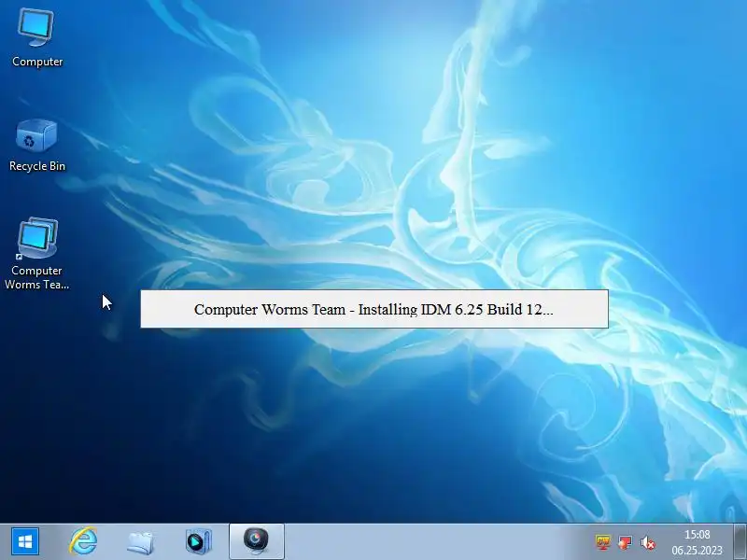Select the Computer desktop icon
Image resolution: width=747 pixels, height=560 pixels.
coord(36,38)
